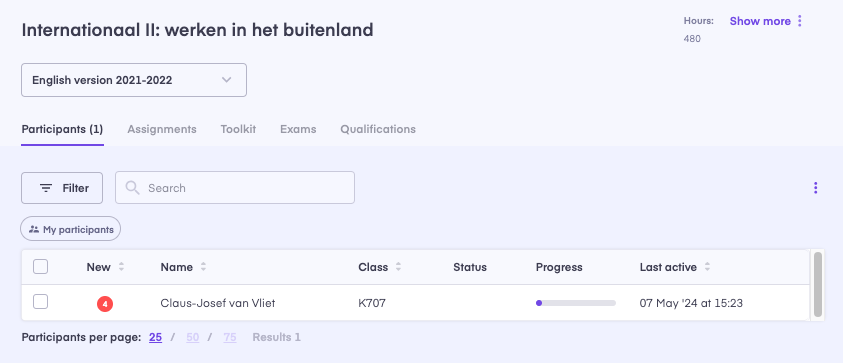Sort by the New column arrows
This screenshot has width=843, height=363.
click(x=122, y=267)
